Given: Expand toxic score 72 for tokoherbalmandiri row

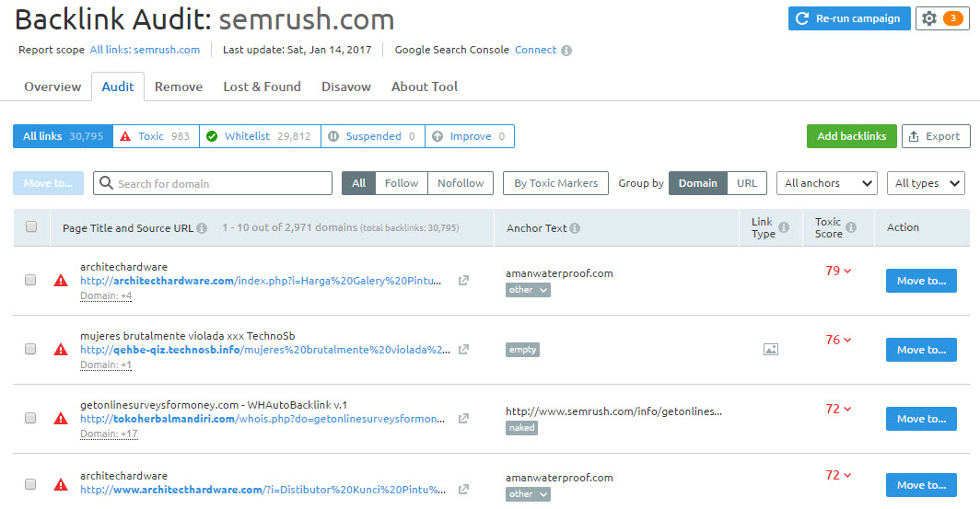Looking at the screenshot, I should [838, 409].
